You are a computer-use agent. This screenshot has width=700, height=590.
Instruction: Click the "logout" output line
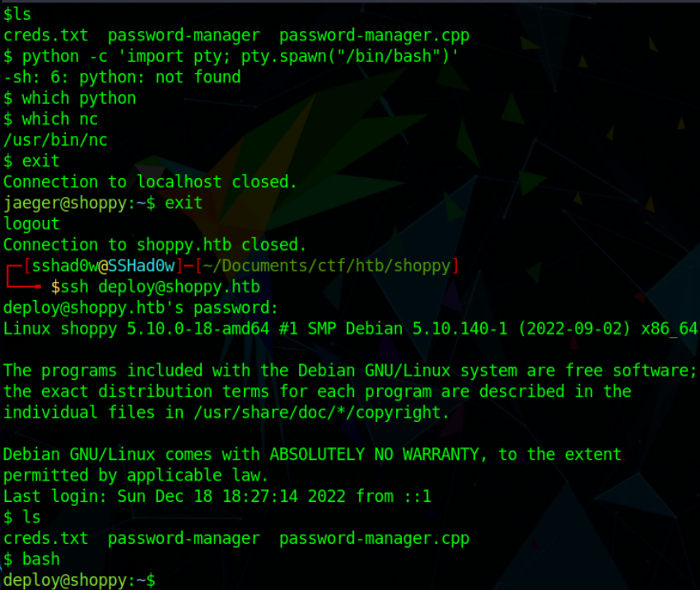click(x=31, y=224)
